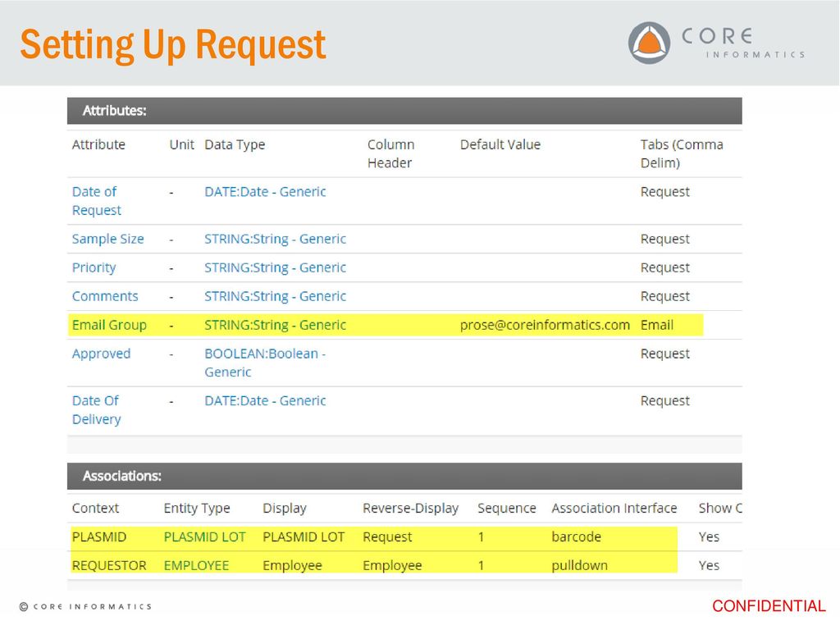The width and height of the screenshot is (840, 630).
Task: Click the REQUESTOR context cell
Action: click(109, 566)
